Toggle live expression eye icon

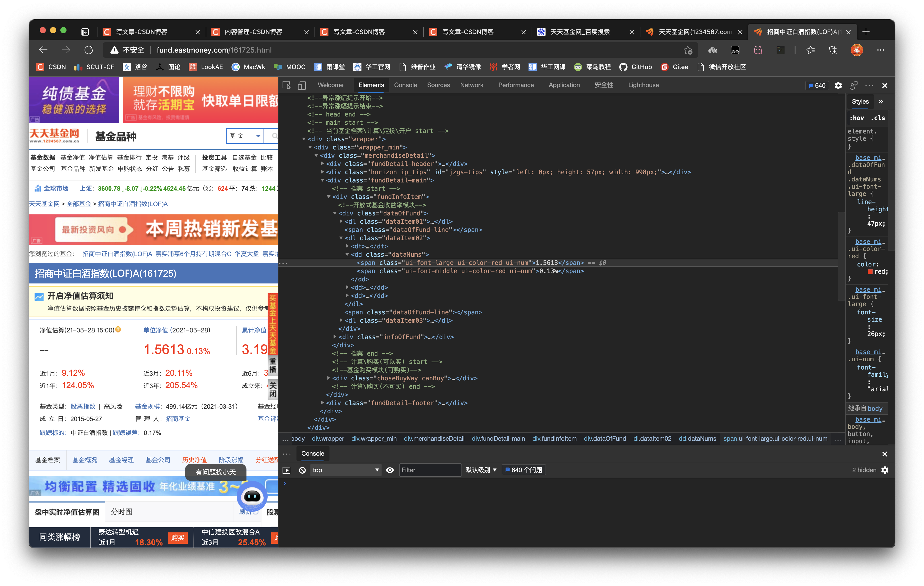(x=390, y=470)
